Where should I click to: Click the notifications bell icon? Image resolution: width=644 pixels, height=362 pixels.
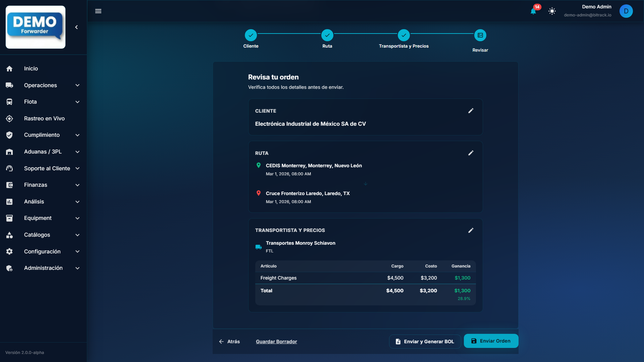[x=533, y=11]
